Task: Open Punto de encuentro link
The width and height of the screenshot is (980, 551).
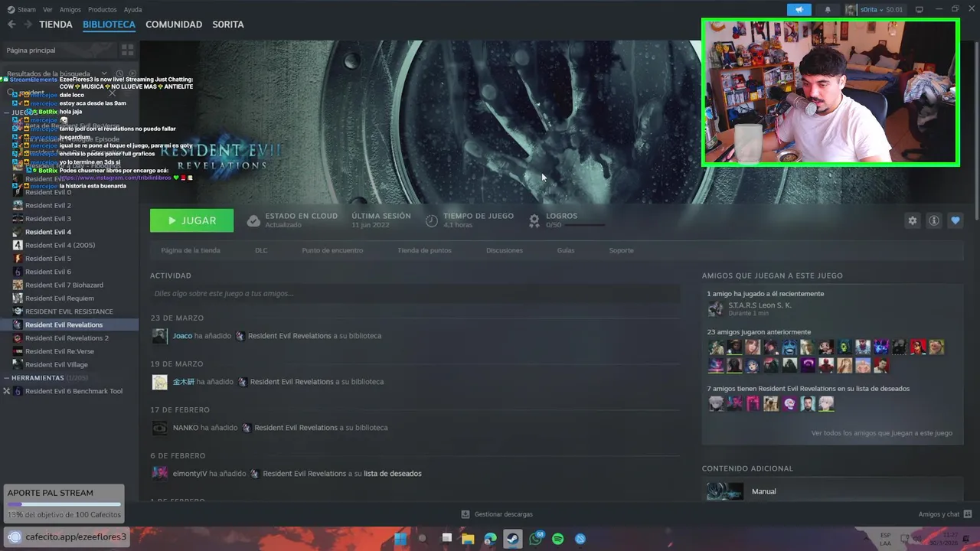Action: click(332, 250)
